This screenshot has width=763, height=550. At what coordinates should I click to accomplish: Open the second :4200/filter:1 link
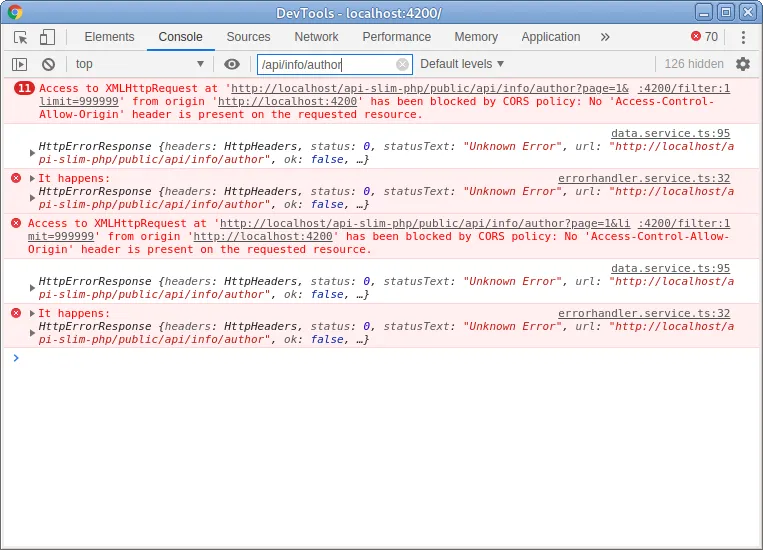684,223
